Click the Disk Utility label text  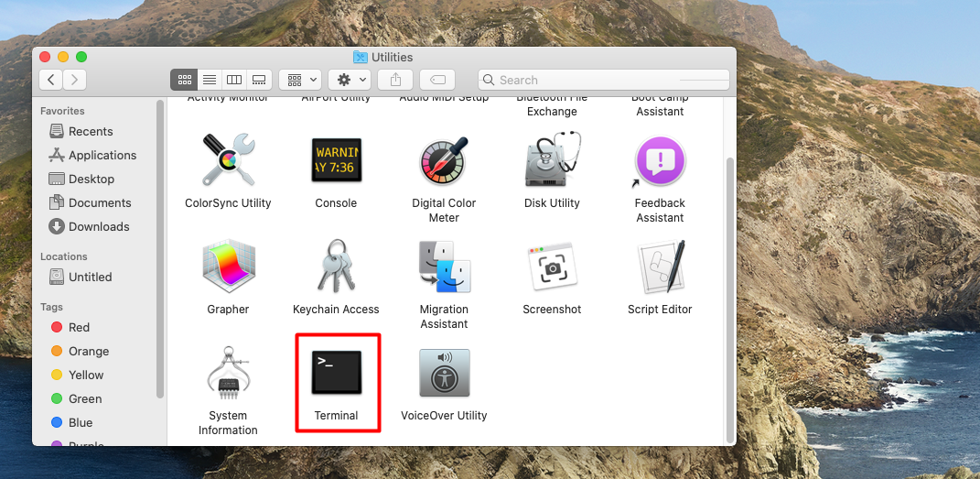552,202
